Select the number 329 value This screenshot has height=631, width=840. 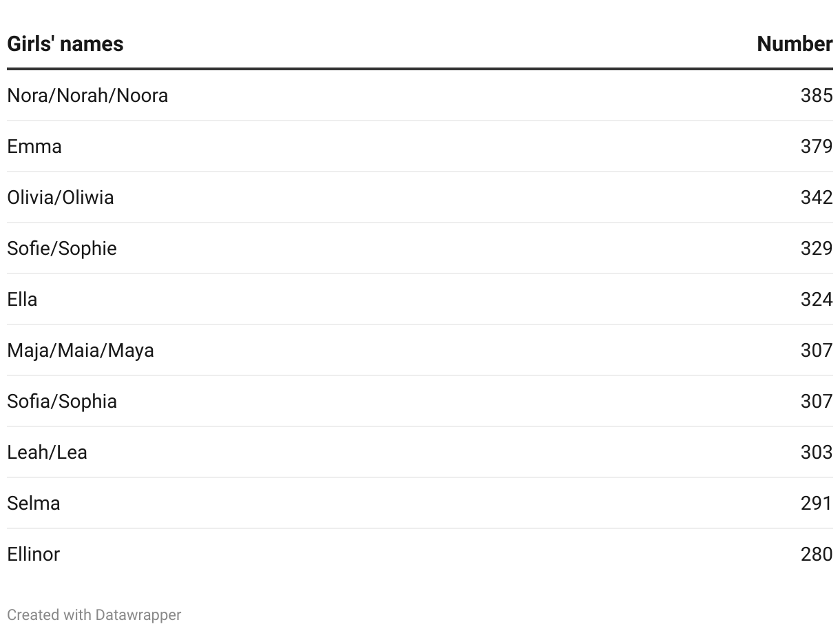tap(817, 248)
